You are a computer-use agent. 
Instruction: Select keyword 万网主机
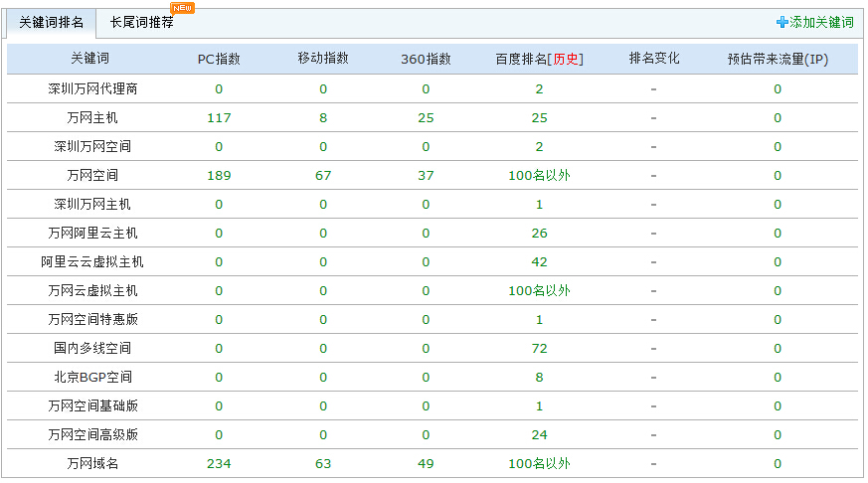pyautogui.click(x=92, y=118)
